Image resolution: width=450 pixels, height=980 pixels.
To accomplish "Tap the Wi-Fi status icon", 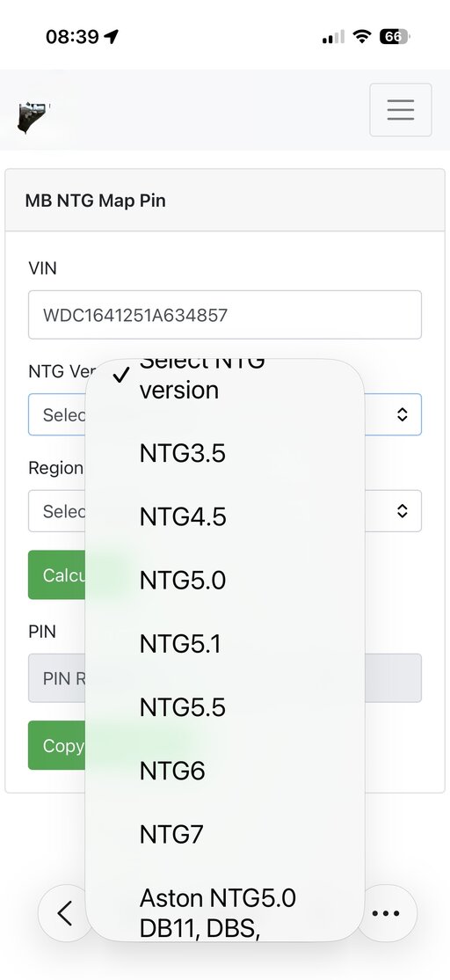I will [361, 37].
